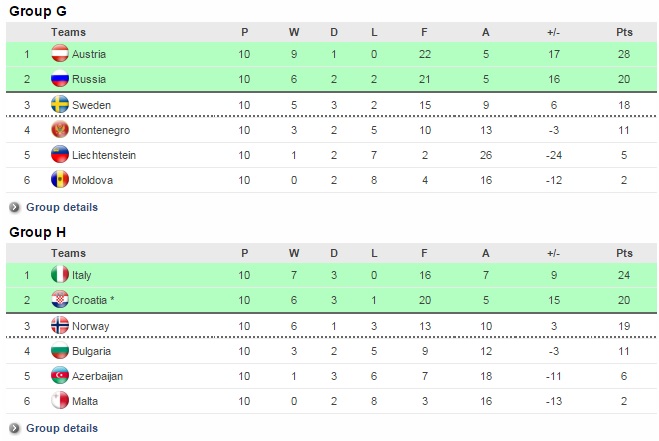Click the Malta flag icon

point(59,401)
